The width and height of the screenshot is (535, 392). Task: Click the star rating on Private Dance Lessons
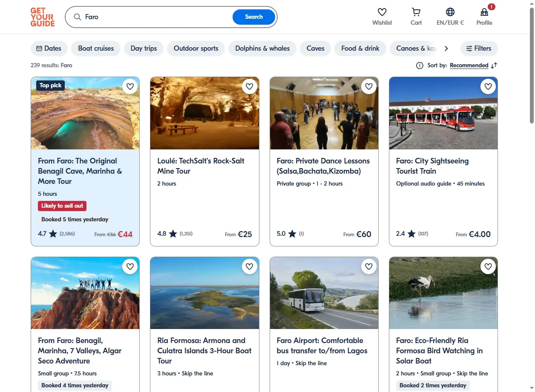click(x=292, y=234)
